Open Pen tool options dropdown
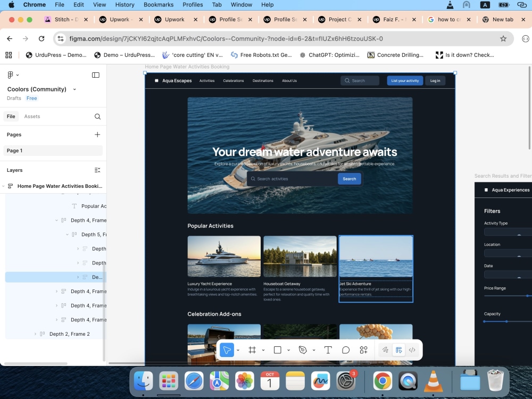Image resolution: width=532 pixels, height=399 pixels. [x=314, y=350]
